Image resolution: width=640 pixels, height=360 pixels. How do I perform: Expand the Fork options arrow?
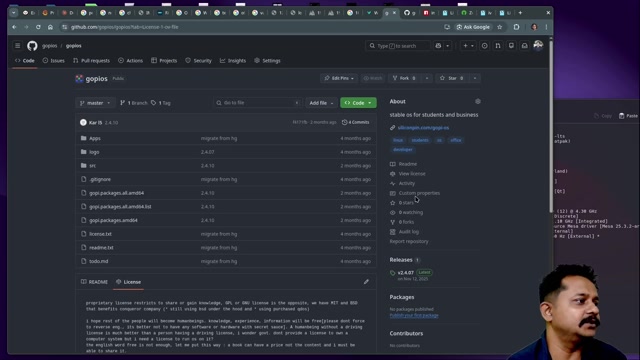(x=427, y=78)
